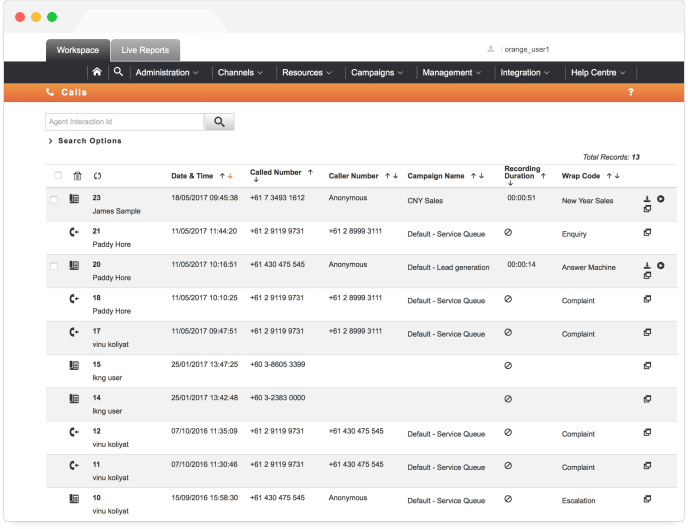Open the Channels dropdown menu
688x529 pixels.
point(240,73)
